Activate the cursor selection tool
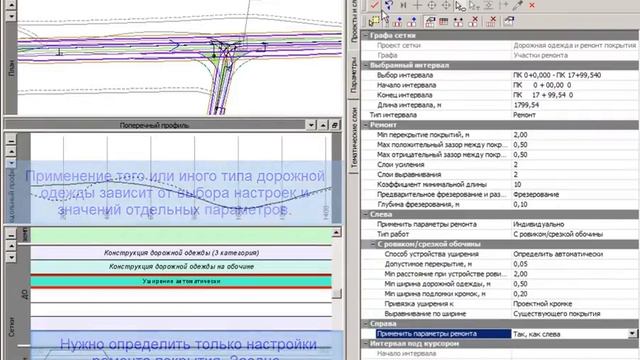Viewport: 640px width, 360px height. click(x=460, y=6)
